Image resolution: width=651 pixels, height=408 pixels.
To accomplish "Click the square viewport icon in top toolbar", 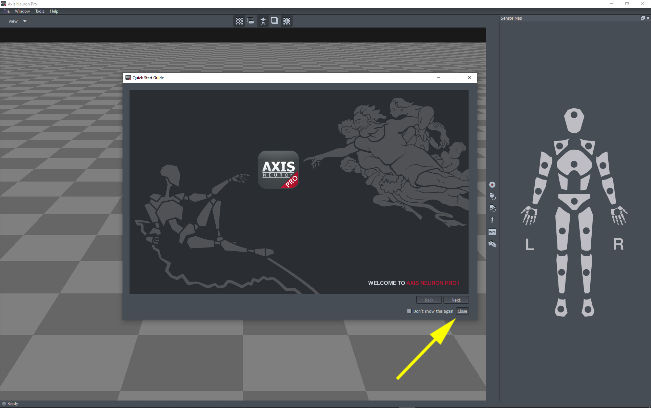I will click(x=275, y=20).
